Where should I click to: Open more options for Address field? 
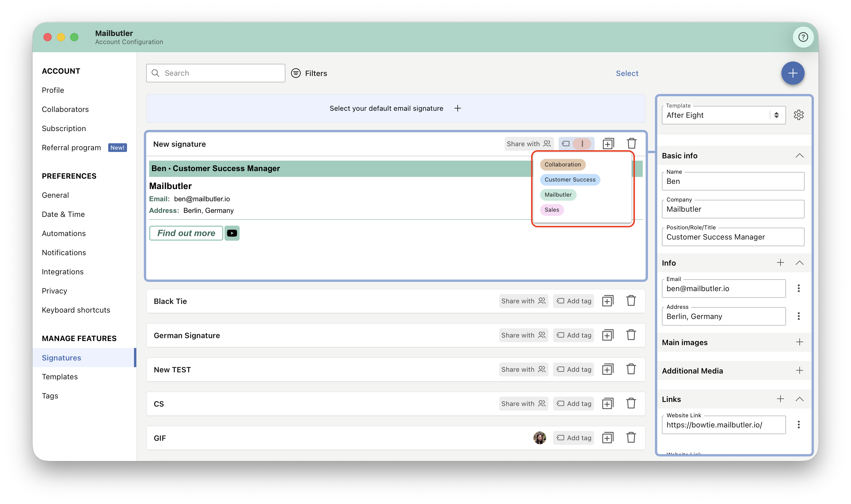(x=799, y=316)
